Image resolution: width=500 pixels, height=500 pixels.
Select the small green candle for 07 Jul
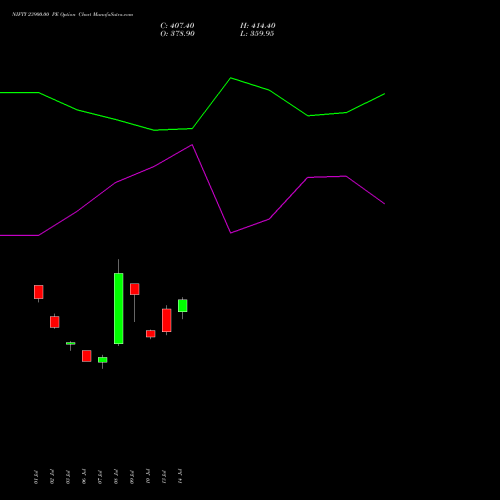[103, 360]
